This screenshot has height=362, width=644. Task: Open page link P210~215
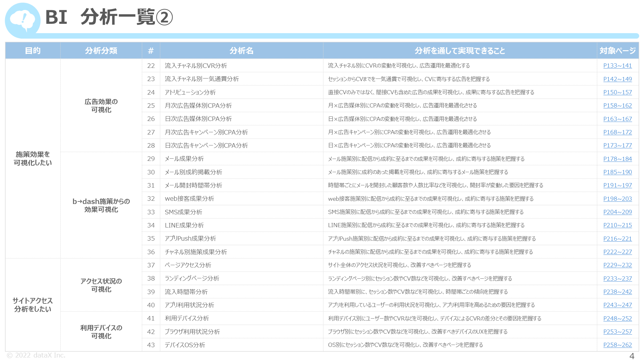(x=618, y=225)
